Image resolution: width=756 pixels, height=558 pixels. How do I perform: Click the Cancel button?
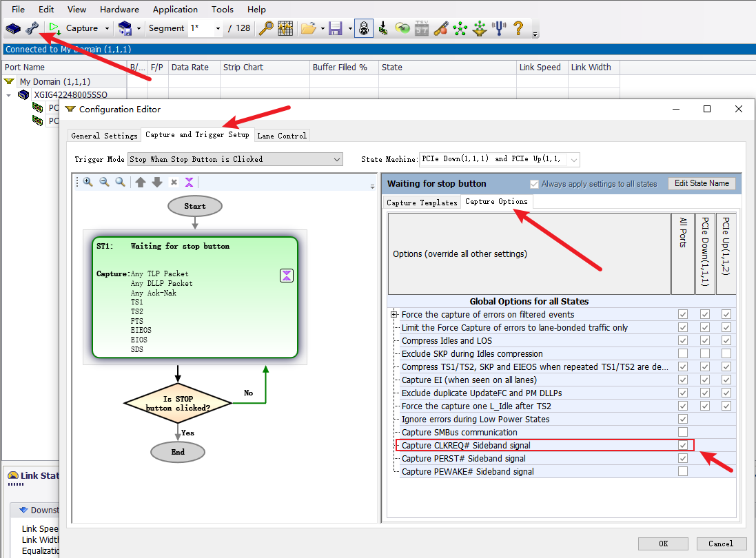pos(720,544)
